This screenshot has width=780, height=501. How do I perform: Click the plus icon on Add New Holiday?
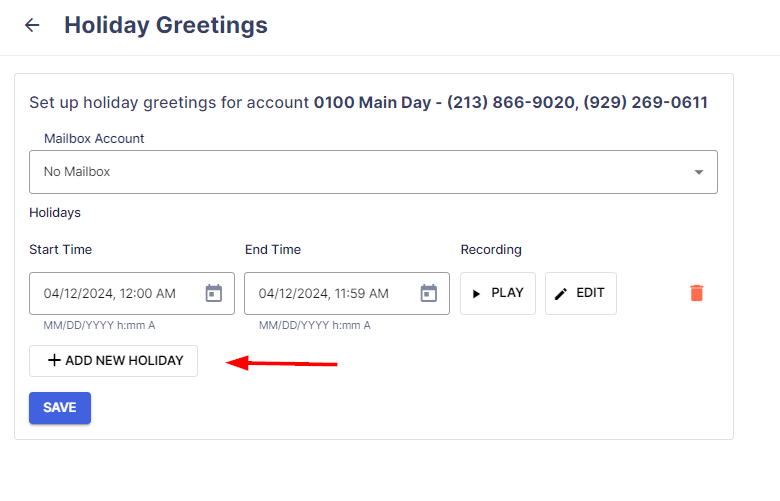tap(54, 360)
